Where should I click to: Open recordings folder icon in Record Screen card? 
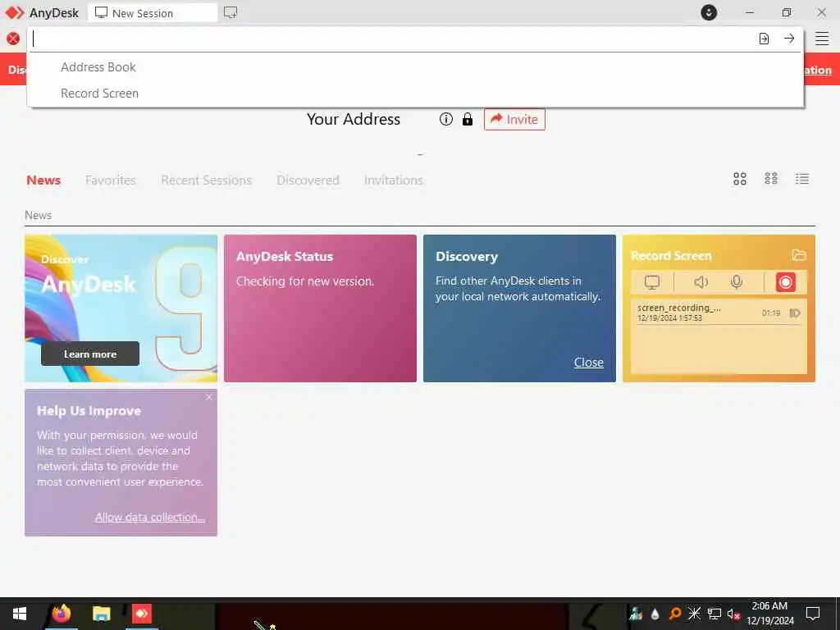tap(799, 255)
